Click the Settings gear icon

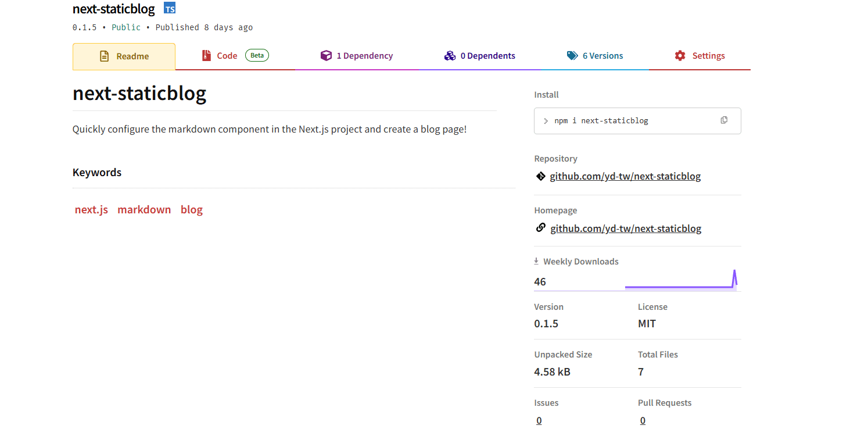680,56
